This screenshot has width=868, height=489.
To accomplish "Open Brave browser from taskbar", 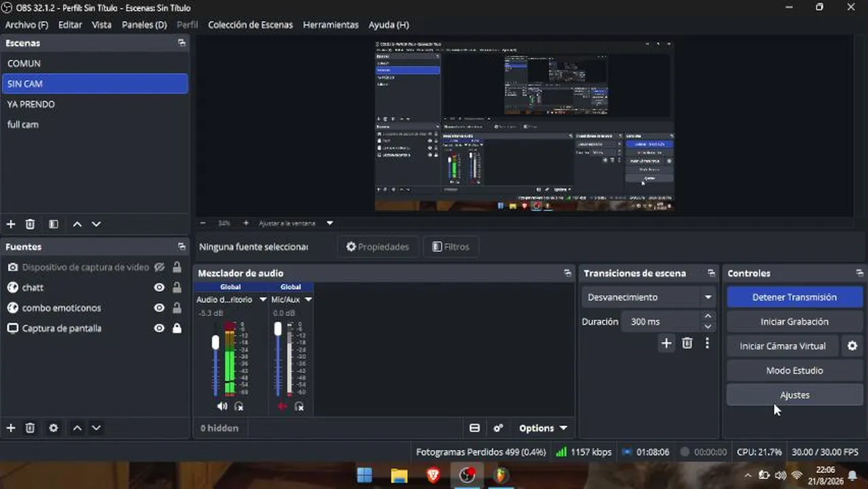I will 433,475.
